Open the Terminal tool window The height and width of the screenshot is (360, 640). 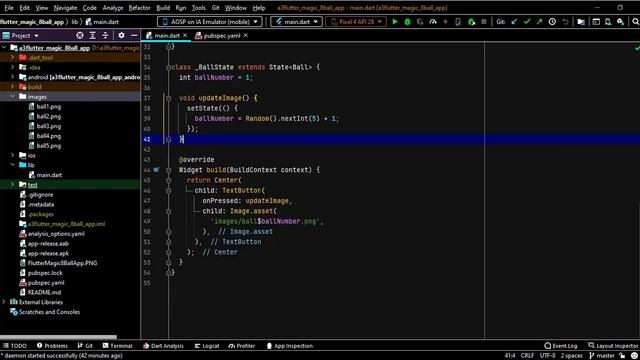pos(118,346)
